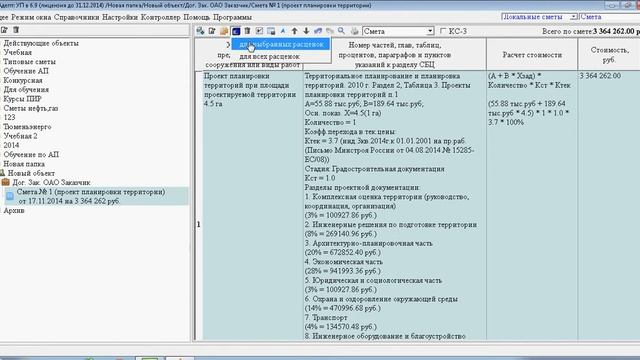Open the Настройки menu

[120, 17]
